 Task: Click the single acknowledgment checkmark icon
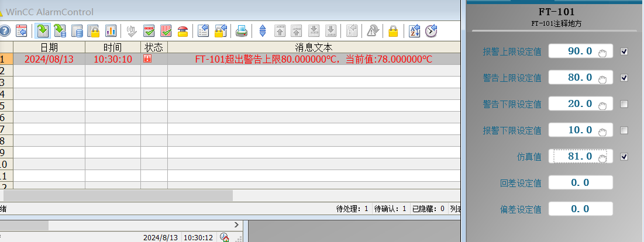[149, 31]
